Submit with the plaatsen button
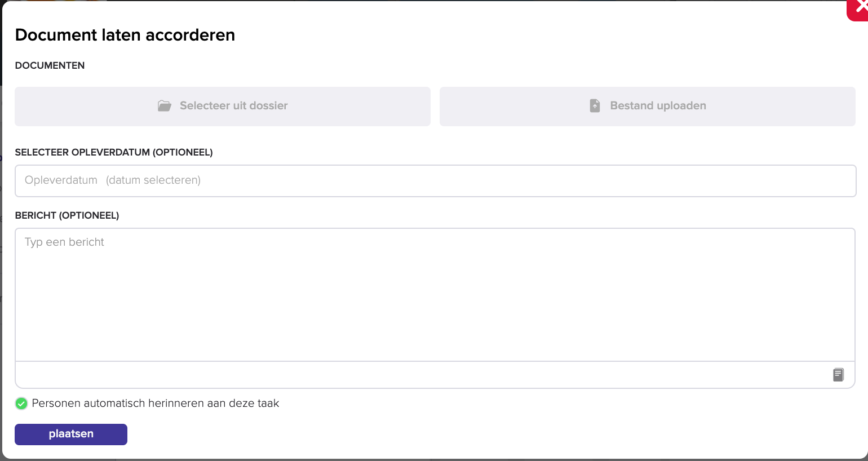Image resolution: width=868 pixels, height=461 pixels. [71, 435]
